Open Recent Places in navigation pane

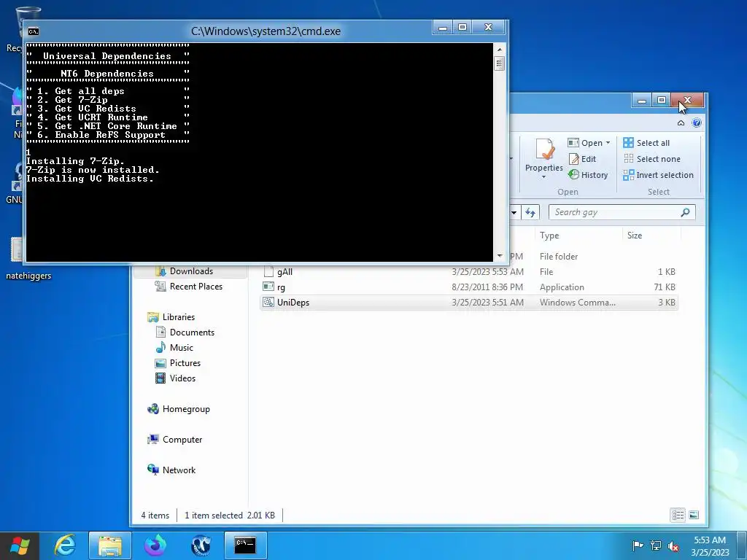(x=196, y=286)
